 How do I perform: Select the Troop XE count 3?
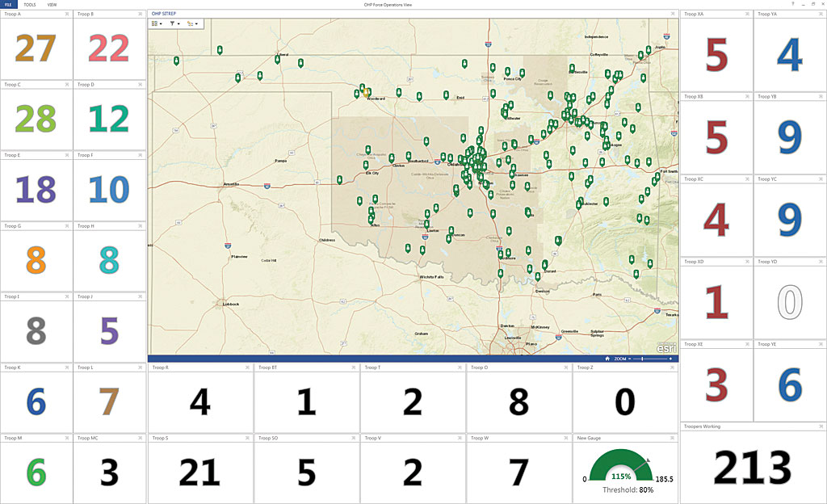click(x=716, y=384)
